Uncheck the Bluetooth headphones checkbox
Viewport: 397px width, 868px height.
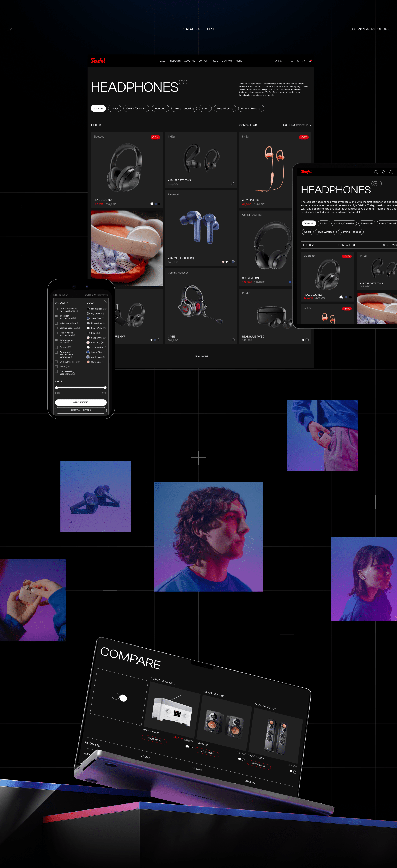(x=56, y=316)
